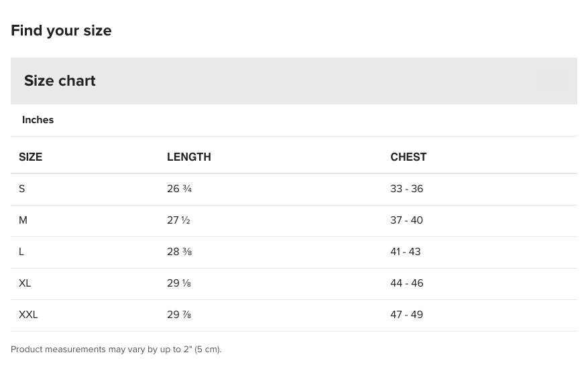Click the 28 ⅜ length value
588x379 pixels.
point(179,252)
